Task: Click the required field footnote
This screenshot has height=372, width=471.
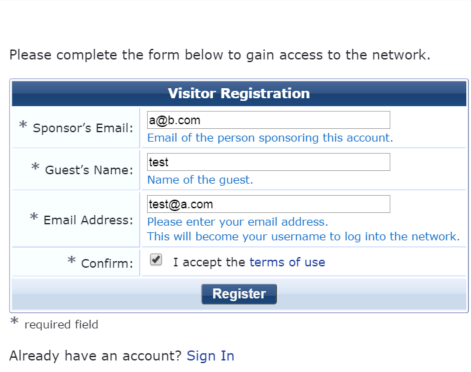Action: click(61, 324)
